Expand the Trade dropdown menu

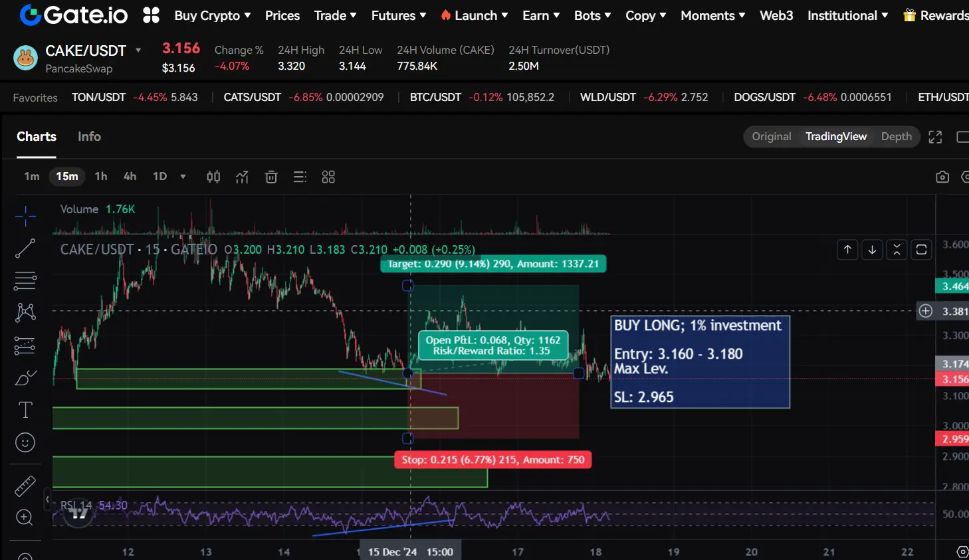336,15
